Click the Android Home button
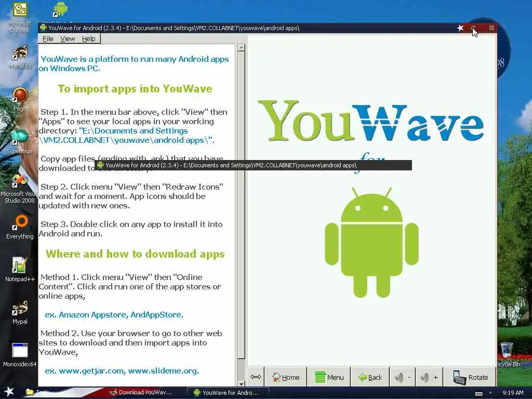Viewport: 532px width, 399px height. pyautogui.click(x=285, y=377)
